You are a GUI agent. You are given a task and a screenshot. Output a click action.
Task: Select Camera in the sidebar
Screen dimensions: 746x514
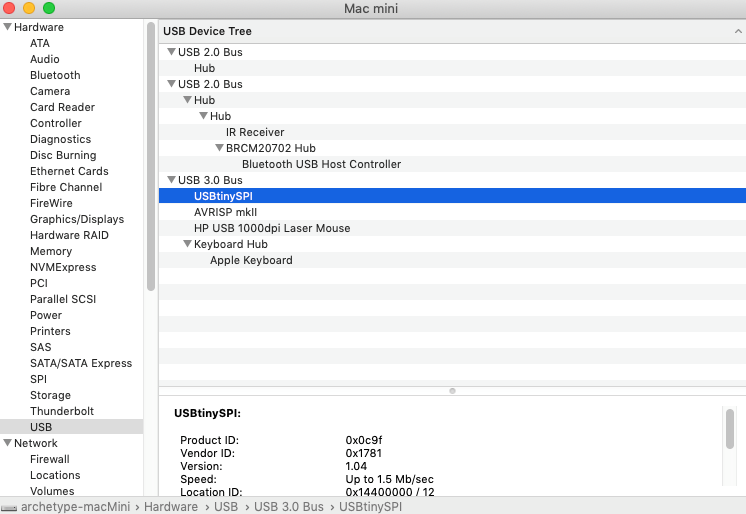point(50,91)
